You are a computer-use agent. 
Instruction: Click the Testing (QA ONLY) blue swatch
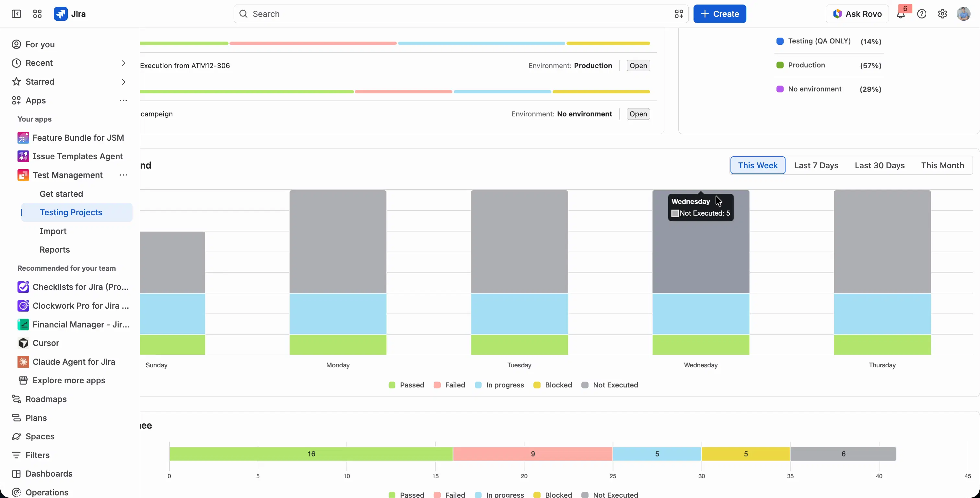point(779,41)
